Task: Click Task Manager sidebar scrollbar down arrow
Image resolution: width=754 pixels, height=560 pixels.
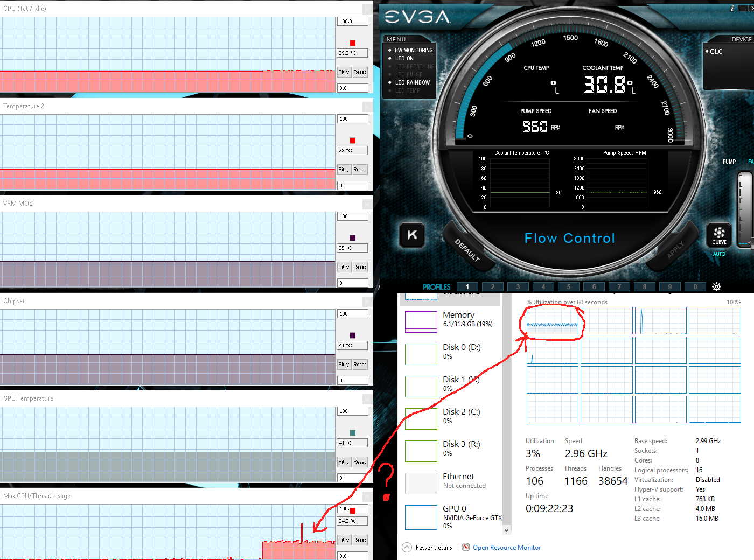Action: [x=506, y=530]
